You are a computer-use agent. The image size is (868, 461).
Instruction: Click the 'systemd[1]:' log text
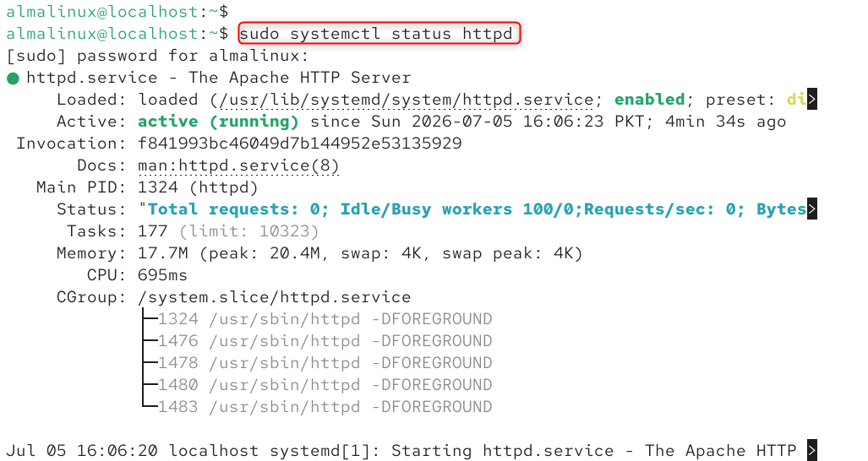pos(325,450)
